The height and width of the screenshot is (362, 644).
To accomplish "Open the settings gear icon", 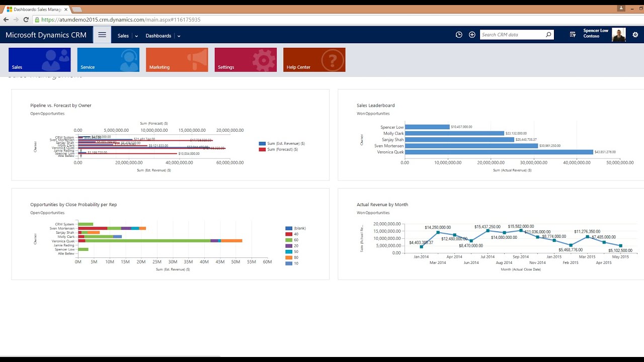I will 635,35.
